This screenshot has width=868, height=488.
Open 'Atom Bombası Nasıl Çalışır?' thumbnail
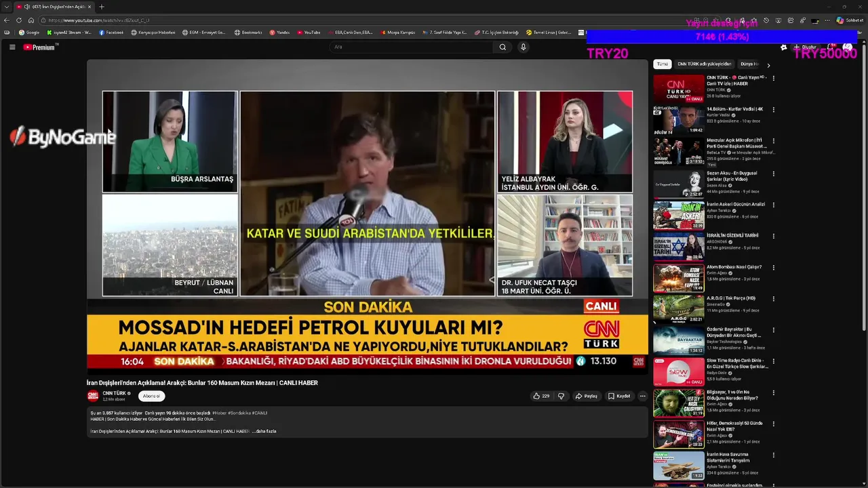click(x=679, y=277)
